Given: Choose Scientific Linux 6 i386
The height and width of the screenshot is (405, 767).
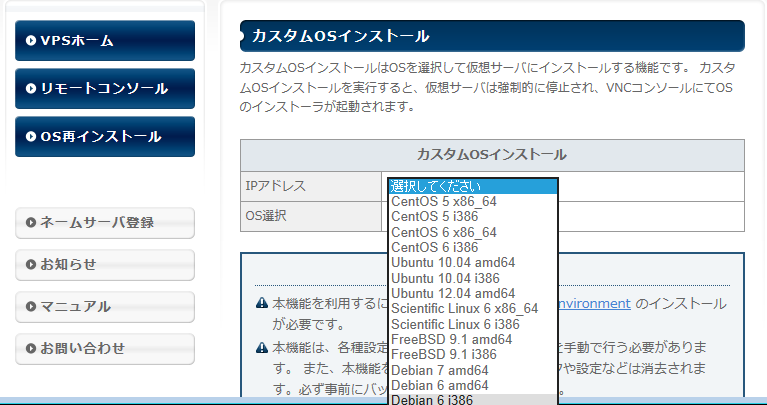Looking at the screenshot, I should coord(473,324).
